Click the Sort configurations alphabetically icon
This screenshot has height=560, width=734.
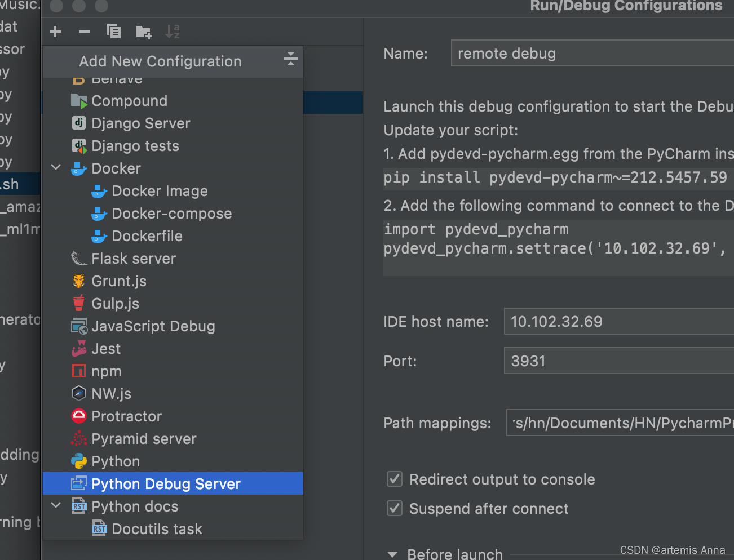(173, 32)
